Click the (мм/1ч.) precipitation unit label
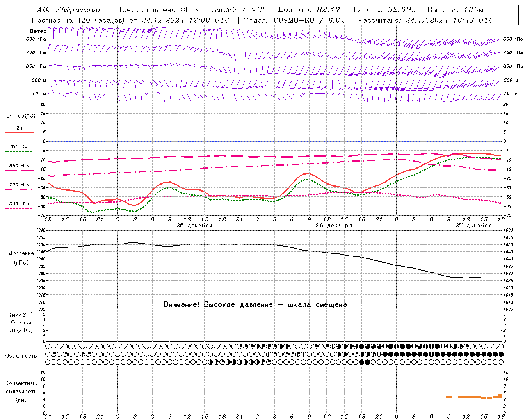The image size is (525, 420). pyautogui.click(x=21, y=330)
